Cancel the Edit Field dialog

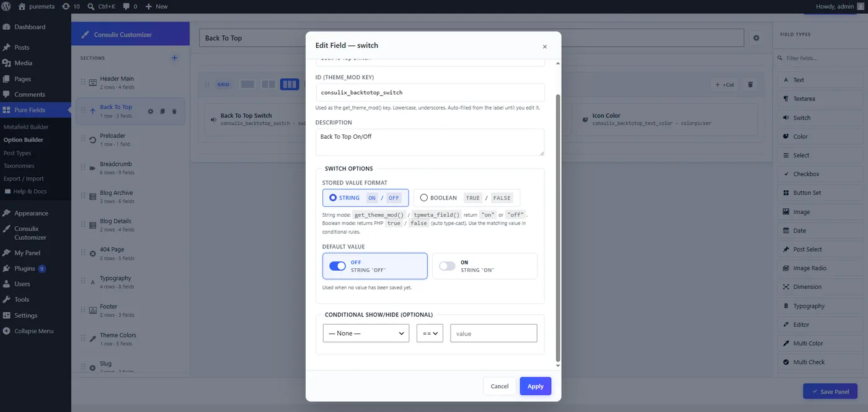[499, 386]
